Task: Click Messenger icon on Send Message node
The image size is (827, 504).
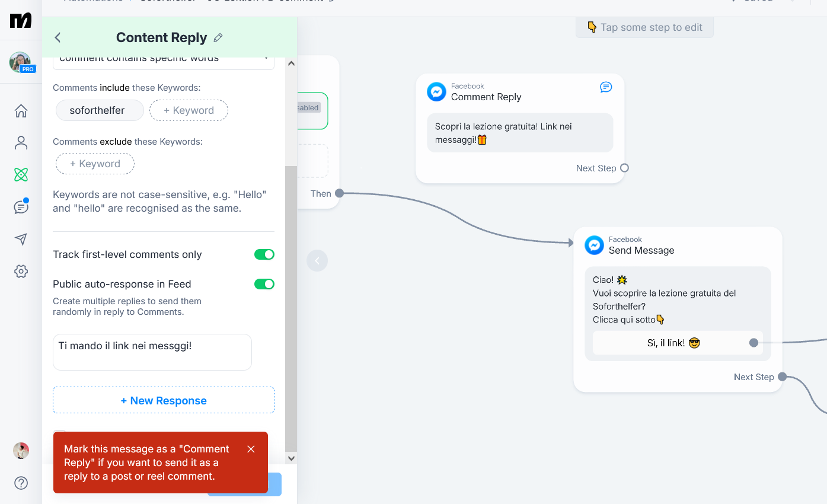Action: 594,245
